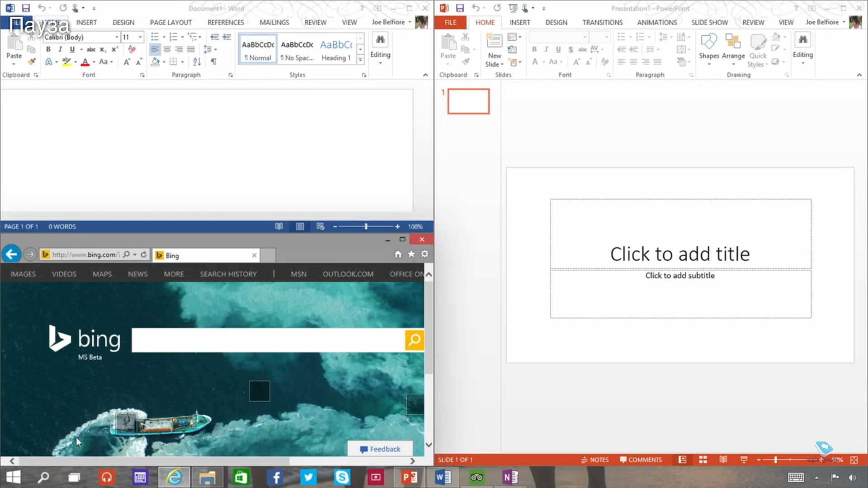Screen dimensions: 868x488
Task: Toggle Italic formatting in Word ribbon
Action: point(60,49)
